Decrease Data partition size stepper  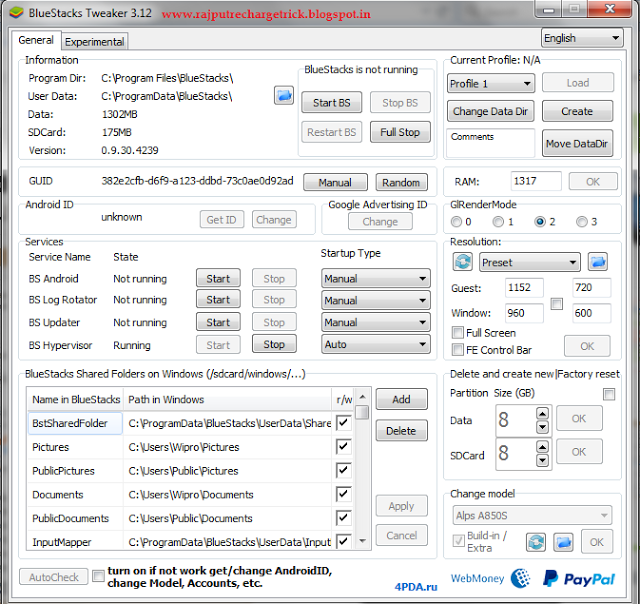point(542,427)
